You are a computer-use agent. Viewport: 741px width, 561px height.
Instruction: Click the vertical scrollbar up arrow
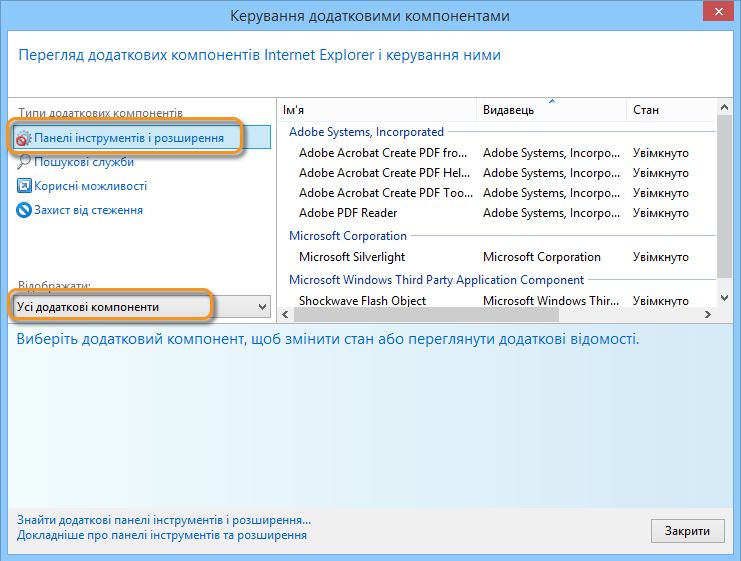point(724,107)
